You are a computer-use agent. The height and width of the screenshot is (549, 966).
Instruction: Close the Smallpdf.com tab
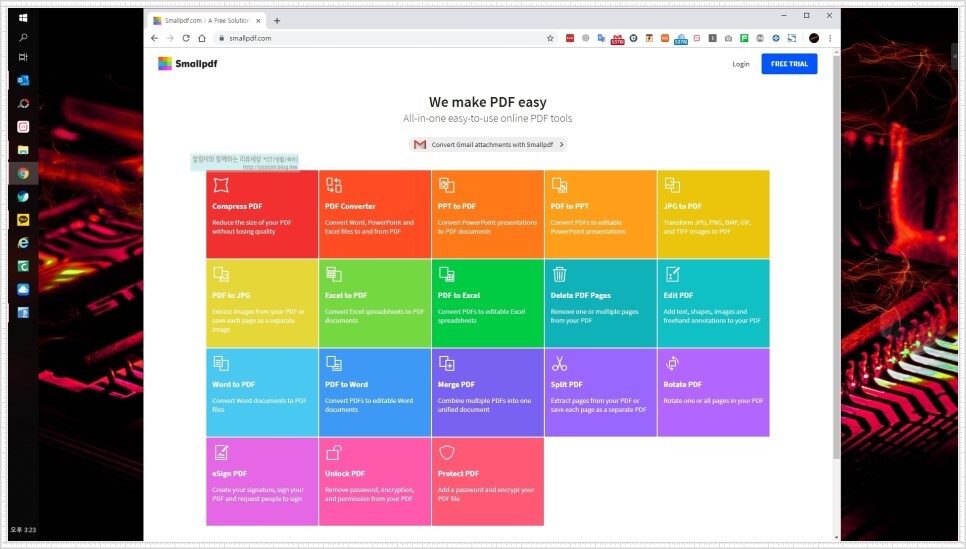pos(258,20)
